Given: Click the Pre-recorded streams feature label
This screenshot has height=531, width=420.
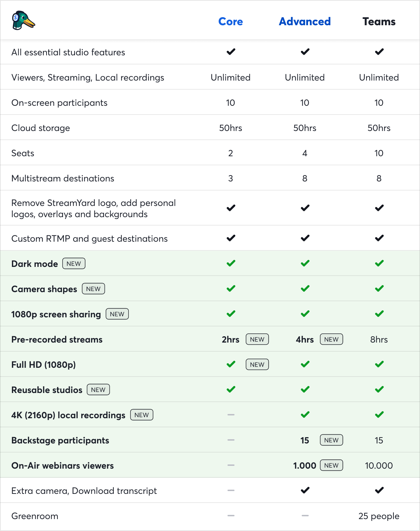Looking at the screenshot, I should click(x=57, y=339).
